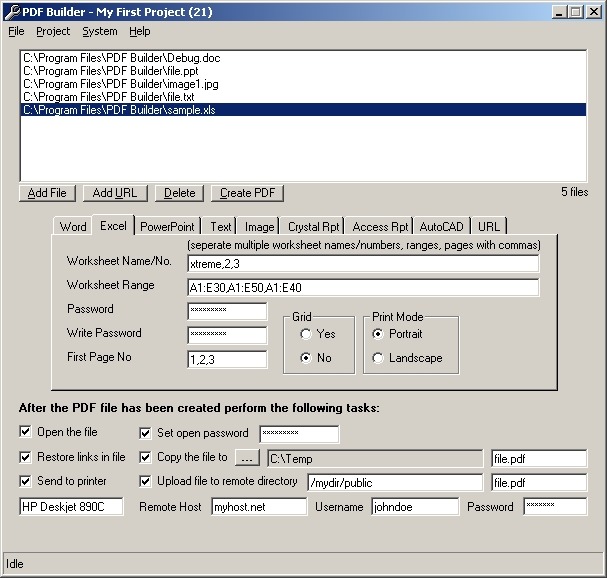Click the Remote Host myhost.net field
607x578 pixels.
pyautogui.click(x=259, y=506)
